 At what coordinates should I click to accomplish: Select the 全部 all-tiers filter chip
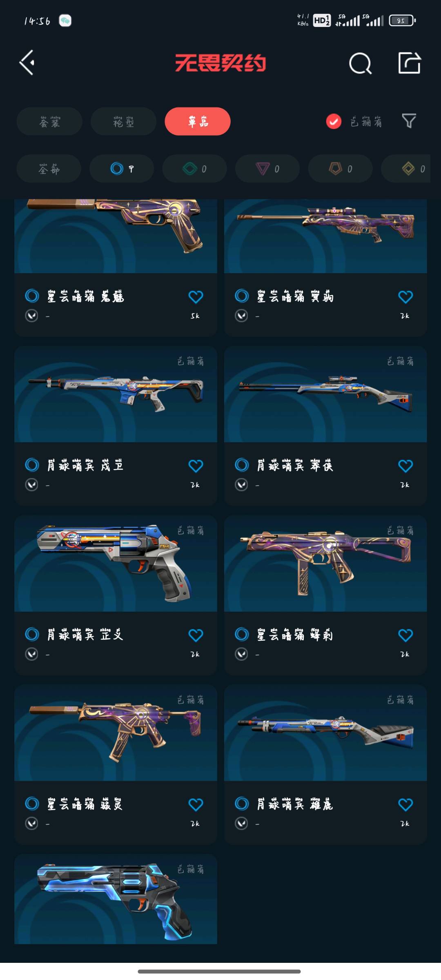click(x=49, y=169)
